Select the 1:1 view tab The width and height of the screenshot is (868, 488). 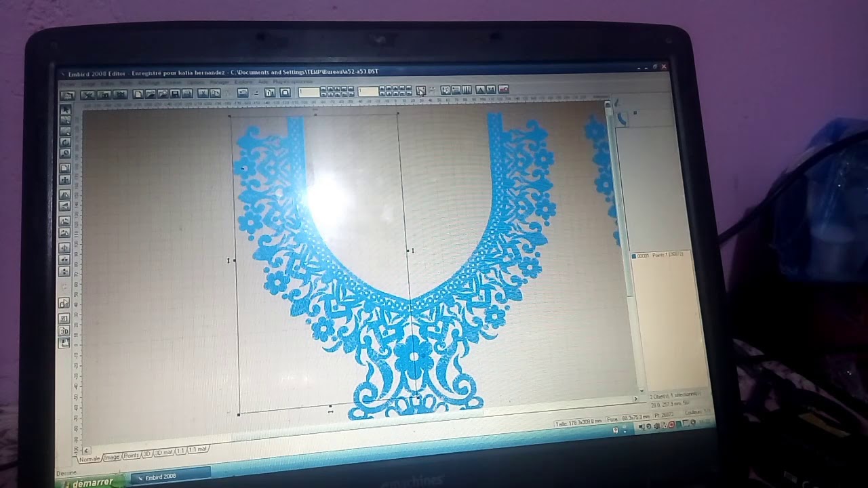[x=181, y=451]
